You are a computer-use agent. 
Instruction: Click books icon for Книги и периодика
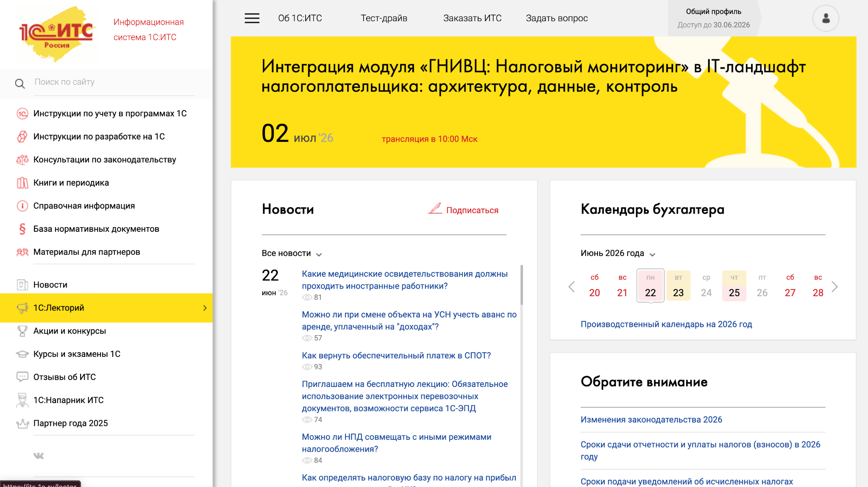click(x=22, y=183)
